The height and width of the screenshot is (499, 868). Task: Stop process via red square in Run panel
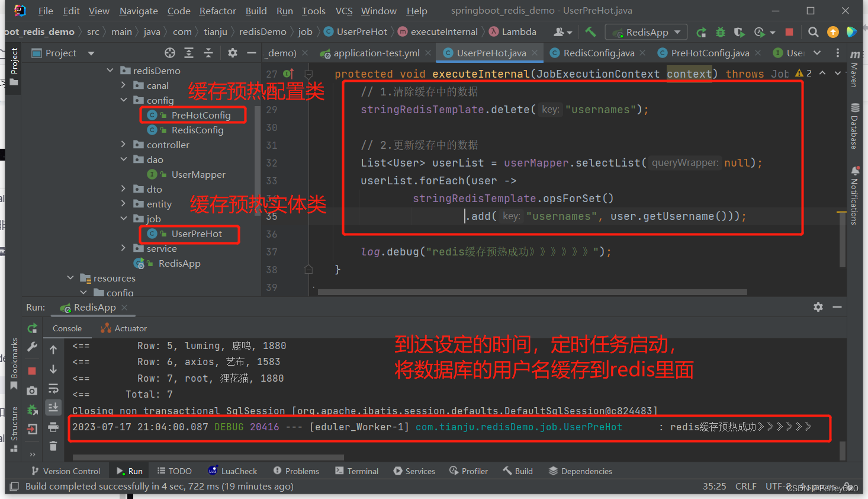pyautogui.click(x=32, y=371)
